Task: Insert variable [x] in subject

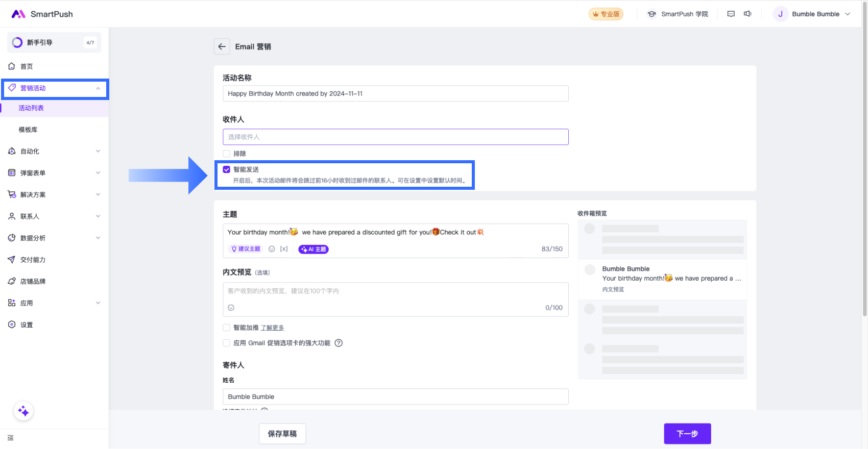Action: (x=284, y=249)
